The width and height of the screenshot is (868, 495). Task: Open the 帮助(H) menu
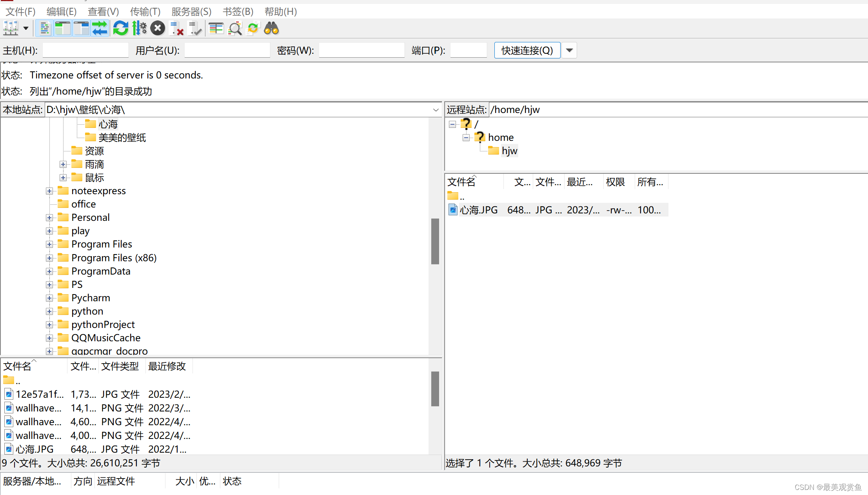[281, 12]
